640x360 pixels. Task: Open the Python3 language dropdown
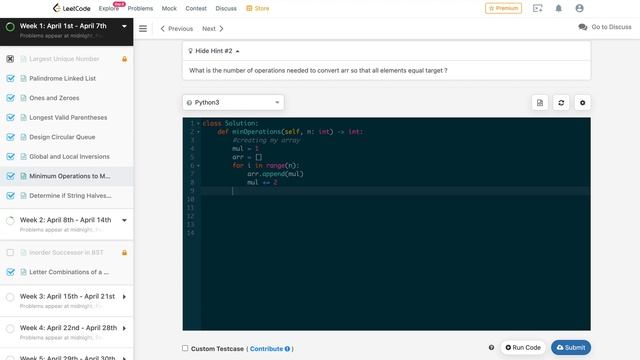(233, 102)
